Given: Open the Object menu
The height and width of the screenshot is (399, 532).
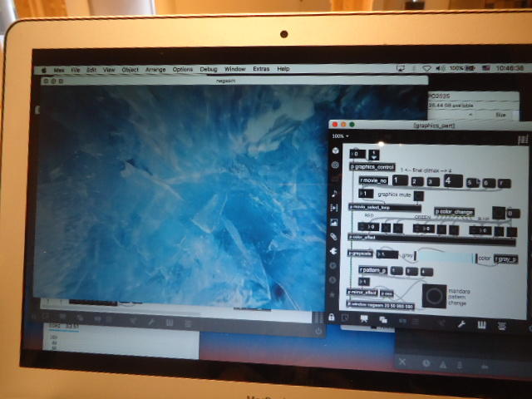Looking at the screenshot, I should point(131,70).
